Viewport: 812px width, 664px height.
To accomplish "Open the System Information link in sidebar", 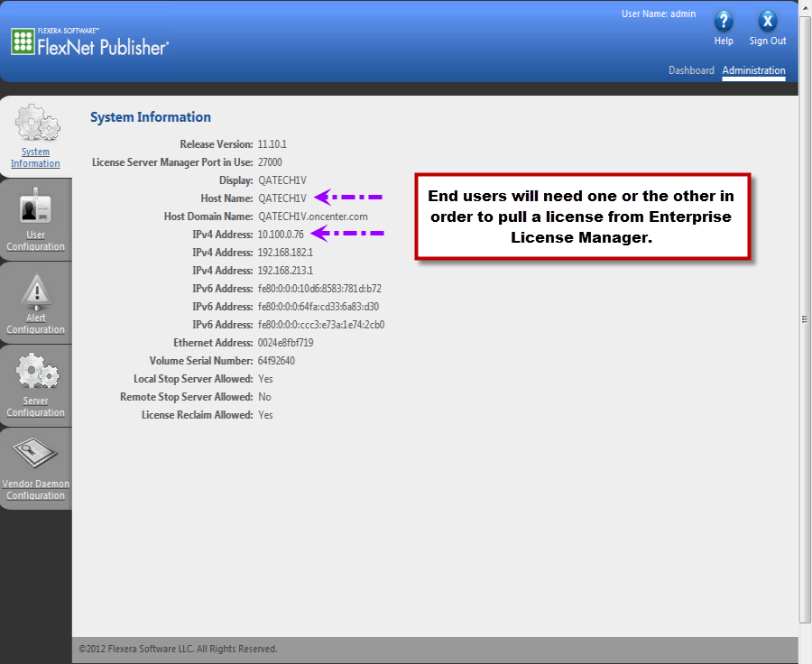I will click(x=35, y=158).
